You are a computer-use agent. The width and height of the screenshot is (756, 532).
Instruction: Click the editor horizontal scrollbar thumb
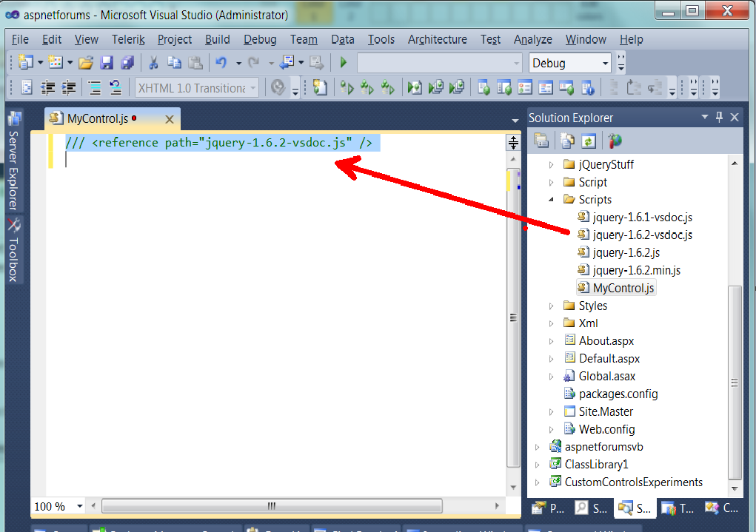click(x=271, y=506)
